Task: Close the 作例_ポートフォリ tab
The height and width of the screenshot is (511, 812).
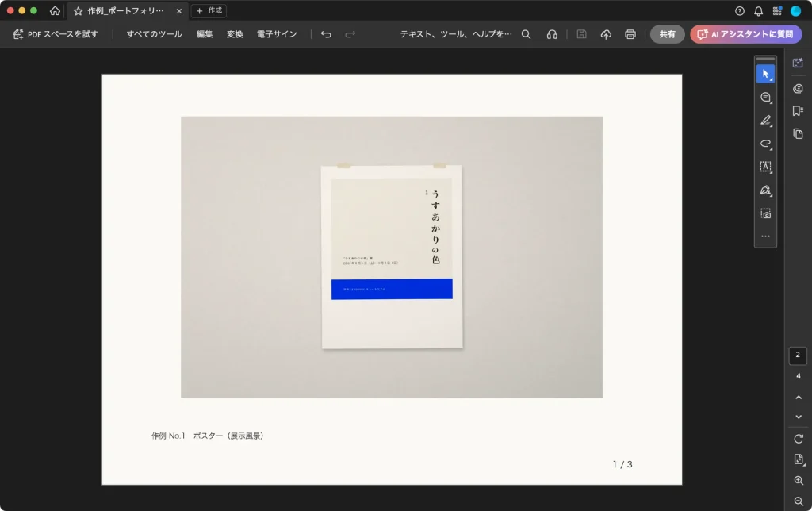Action: (179, 11)
